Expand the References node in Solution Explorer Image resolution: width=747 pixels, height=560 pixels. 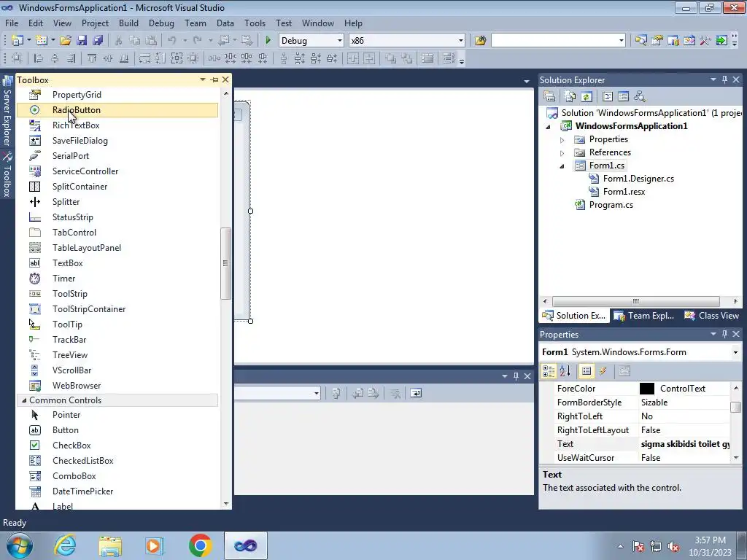pyautogui.click(x=562, y=153)
